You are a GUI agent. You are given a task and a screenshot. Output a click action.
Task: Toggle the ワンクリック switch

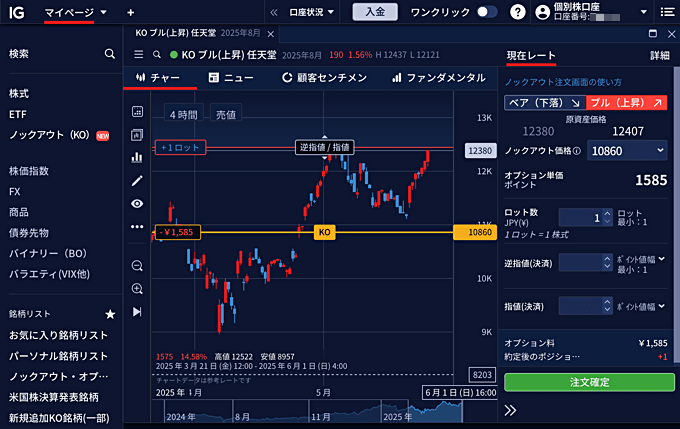(487, 12)
